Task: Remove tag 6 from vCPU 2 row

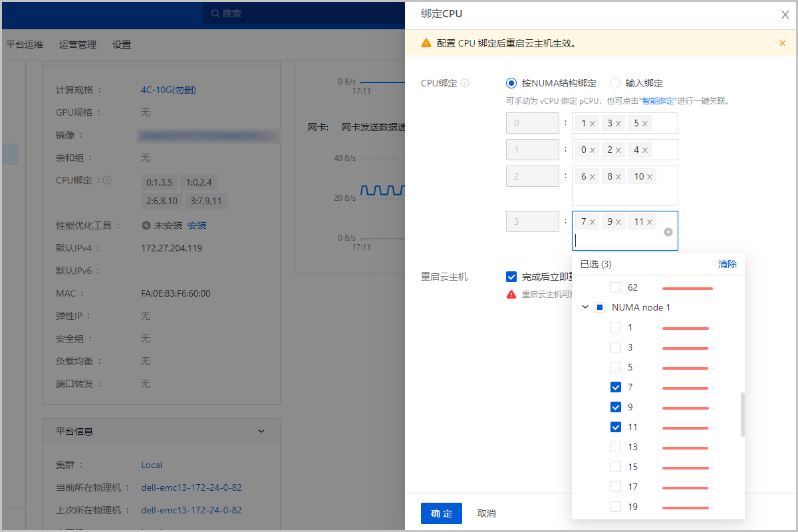Action: coord(592,177)
